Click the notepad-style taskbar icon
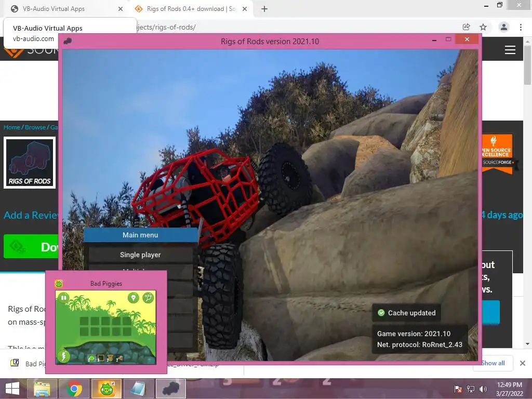Screen dimensions: 532x399 [x=138, y=389]
